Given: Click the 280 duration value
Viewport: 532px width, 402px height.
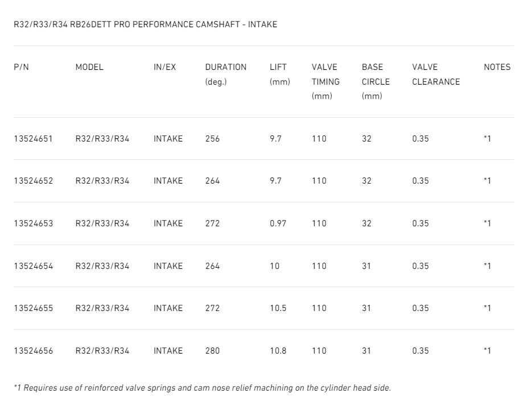Looking at the screenshot, I should coord(212,351).
